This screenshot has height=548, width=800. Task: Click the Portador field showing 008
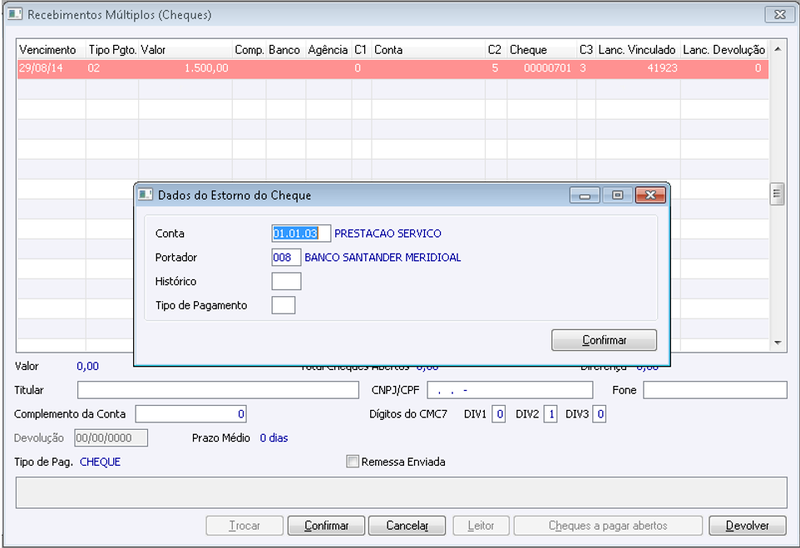[286, 257]
